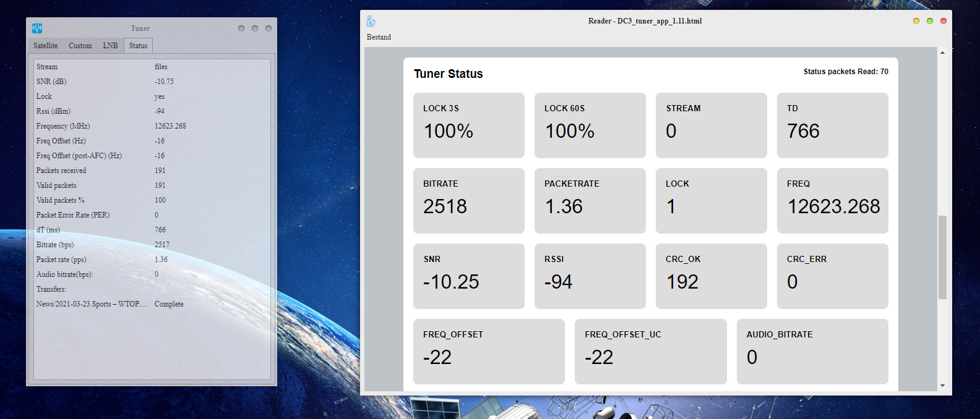
Task: Click the FREQ tile showing 12623.268
Action: coord(832,200)
